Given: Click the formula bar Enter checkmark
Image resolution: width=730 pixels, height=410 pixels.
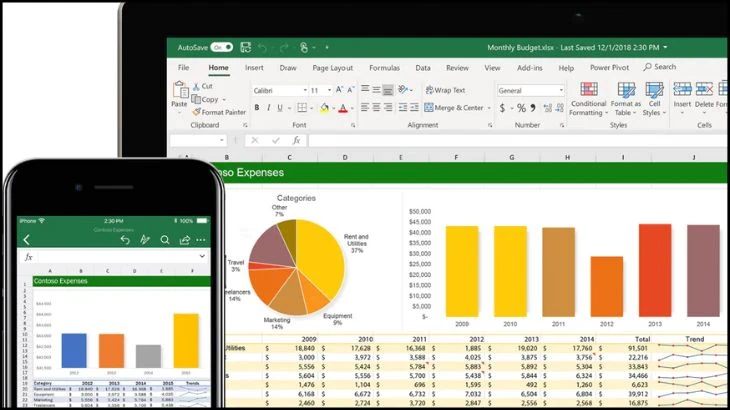Looking at the screenshot, I should coord(276,140).
